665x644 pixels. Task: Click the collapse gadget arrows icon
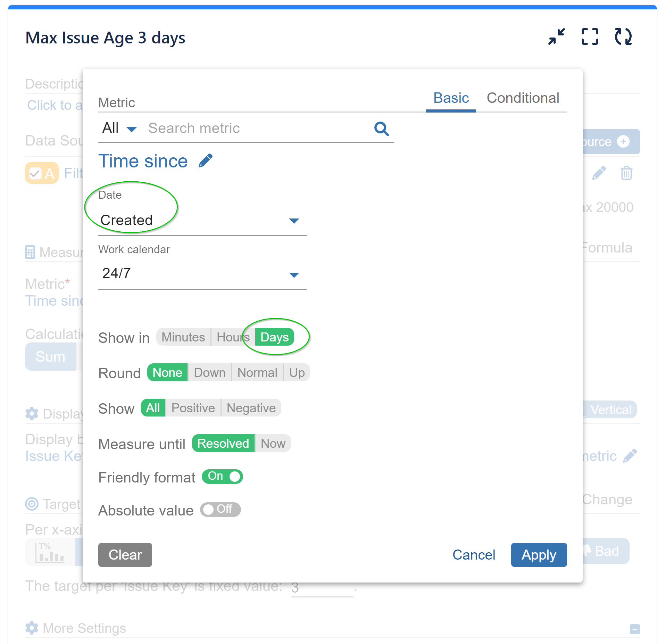pos(556,37)
